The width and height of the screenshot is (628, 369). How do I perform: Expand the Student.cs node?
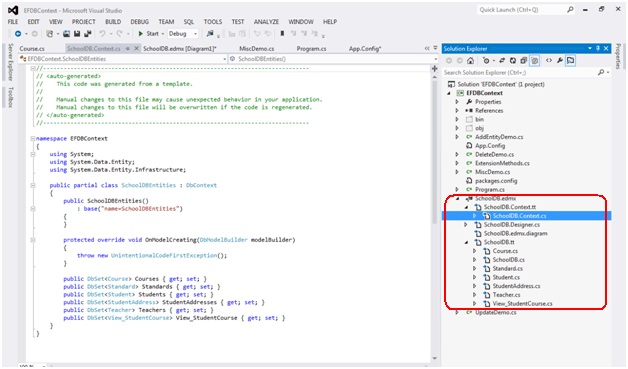[475, 277]
